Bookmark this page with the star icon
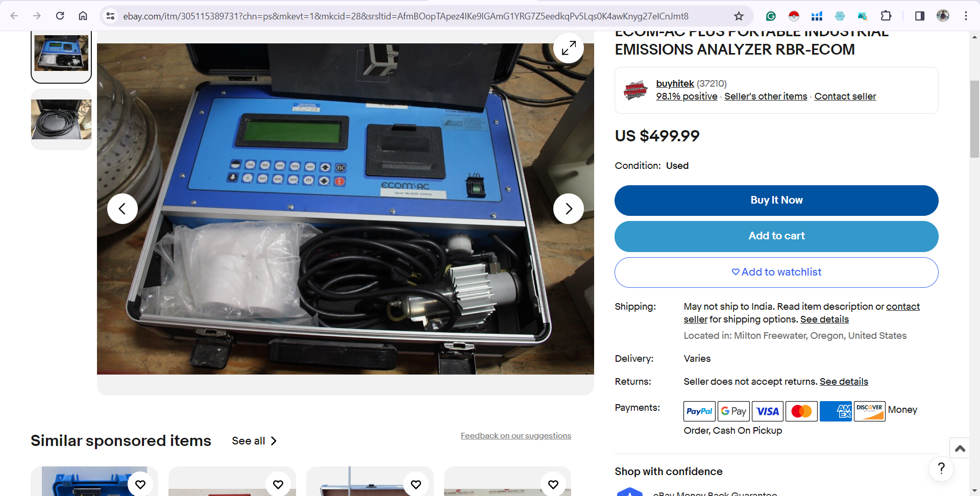The width and height of the screenshot is (980, 496). pos(739,16)
